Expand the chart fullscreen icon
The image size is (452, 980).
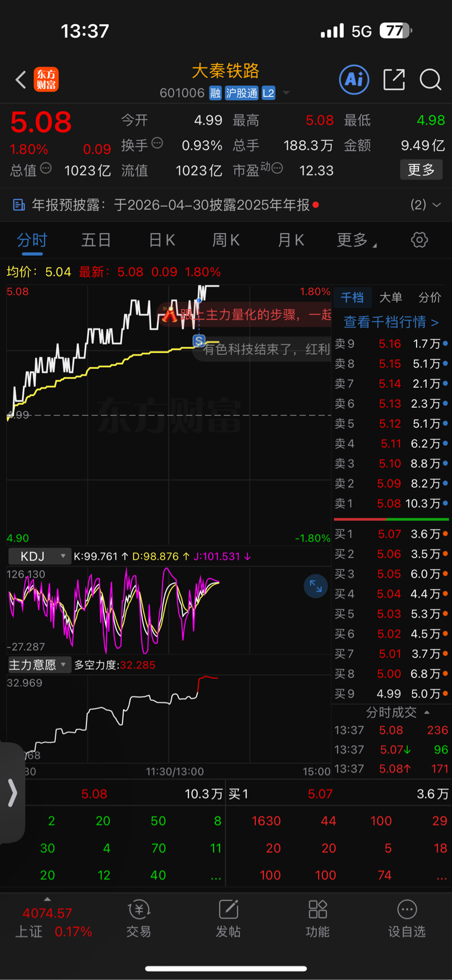[316, 586]
